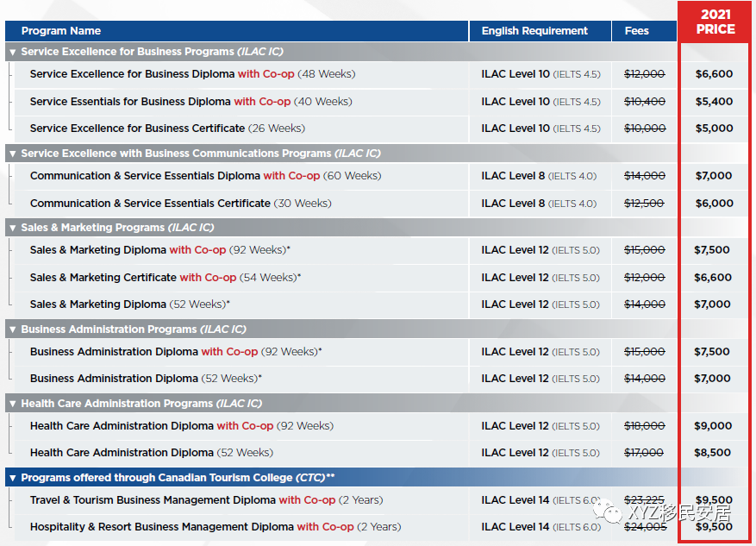Select Service Essentials for Business Diploma (40 Weeks)
Screen dimensions: 756x546
(x=191, y=101)
